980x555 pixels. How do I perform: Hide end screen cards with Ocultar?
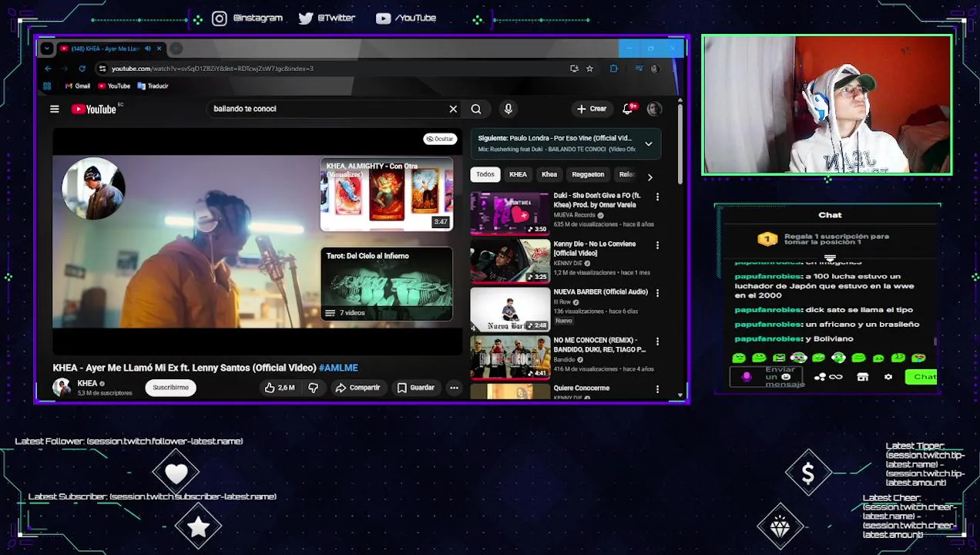(440, 139)
